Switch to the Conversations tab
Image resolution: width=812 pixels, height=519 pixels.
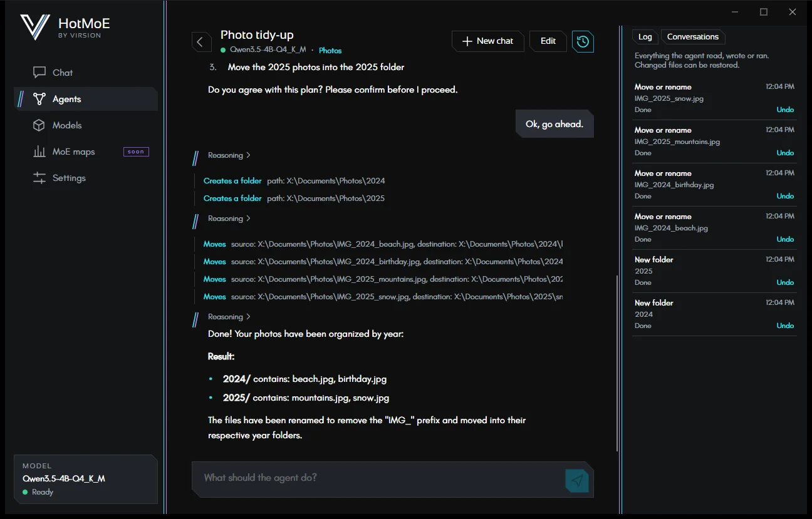693,37
